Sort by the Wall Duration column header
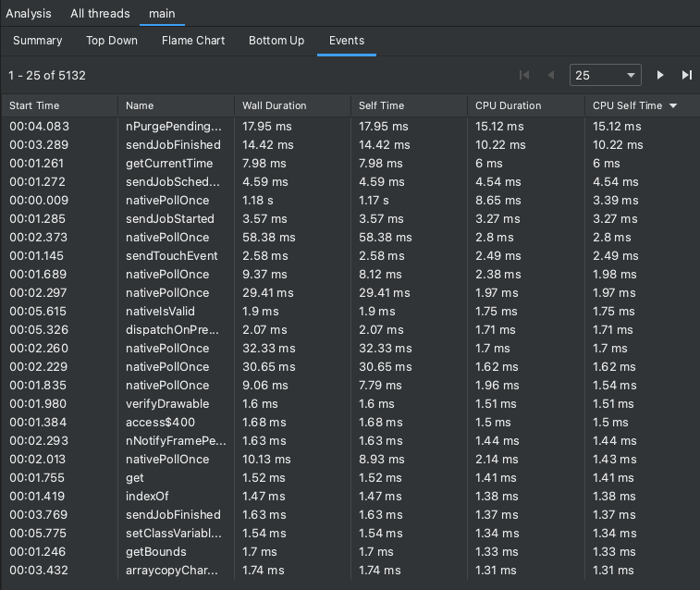 tap(274, 105)
